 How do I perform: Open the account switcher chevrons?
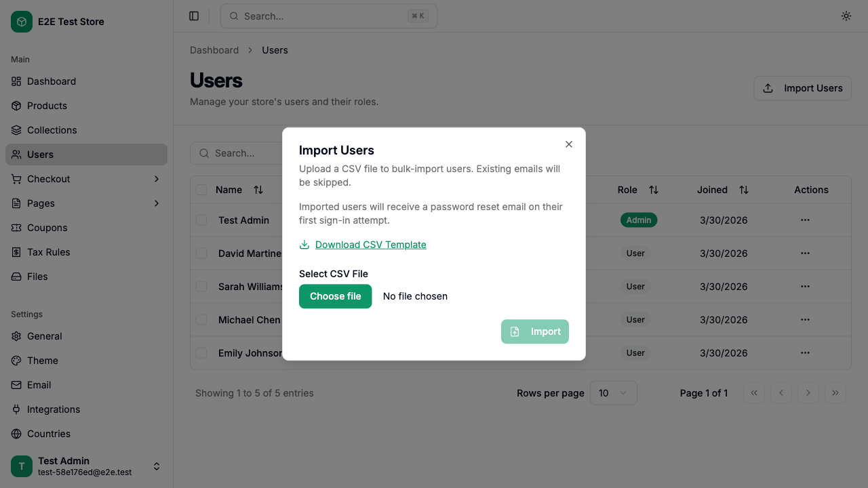click(157, 466)
